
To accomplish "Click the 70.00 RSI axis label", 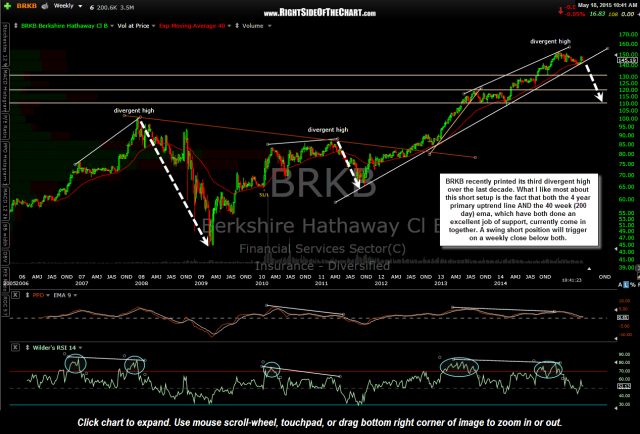I will [x=626, y=371].
